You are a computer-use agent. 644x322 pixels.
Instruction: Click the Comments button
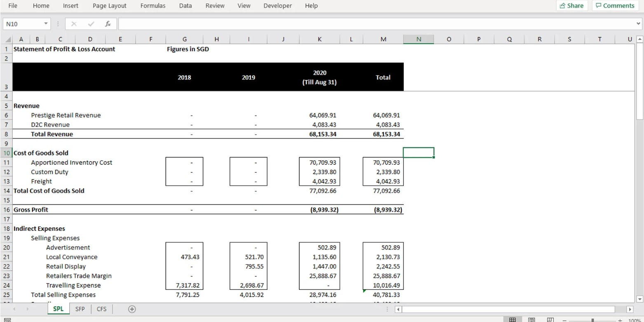(x=615, y=6)
